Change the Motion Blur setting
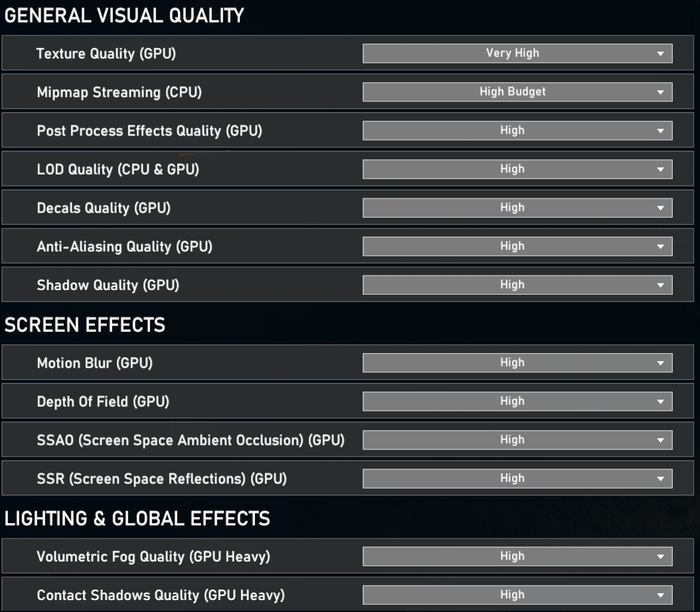The image size is (700, 612). coord(517,362)
